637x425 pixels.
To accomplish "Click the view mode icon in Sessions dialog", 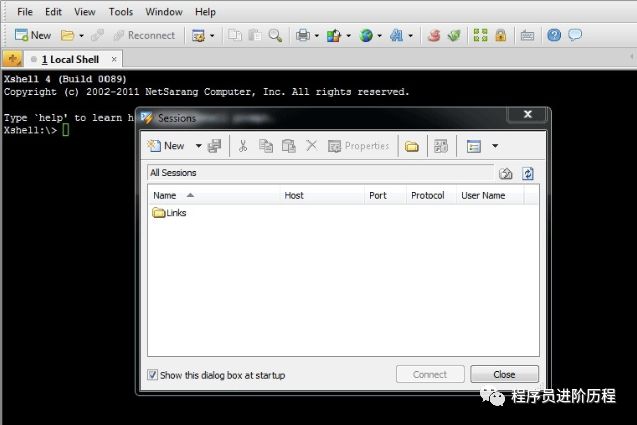I will click(x=474, y=146).
